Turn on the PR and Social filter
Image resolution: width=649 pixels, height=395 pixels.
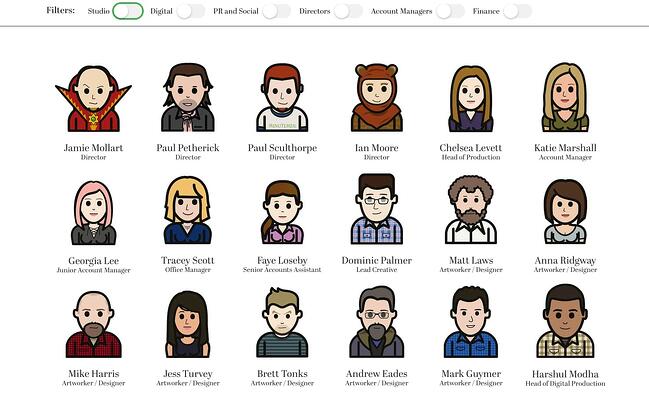276,11
